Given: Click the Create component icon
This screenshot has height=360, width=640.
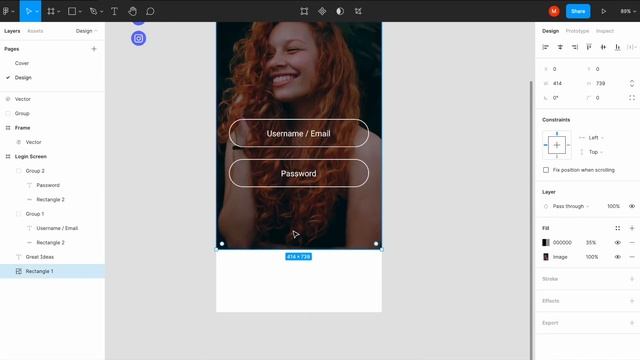Looking at the screenshot, I should [322, 11].
